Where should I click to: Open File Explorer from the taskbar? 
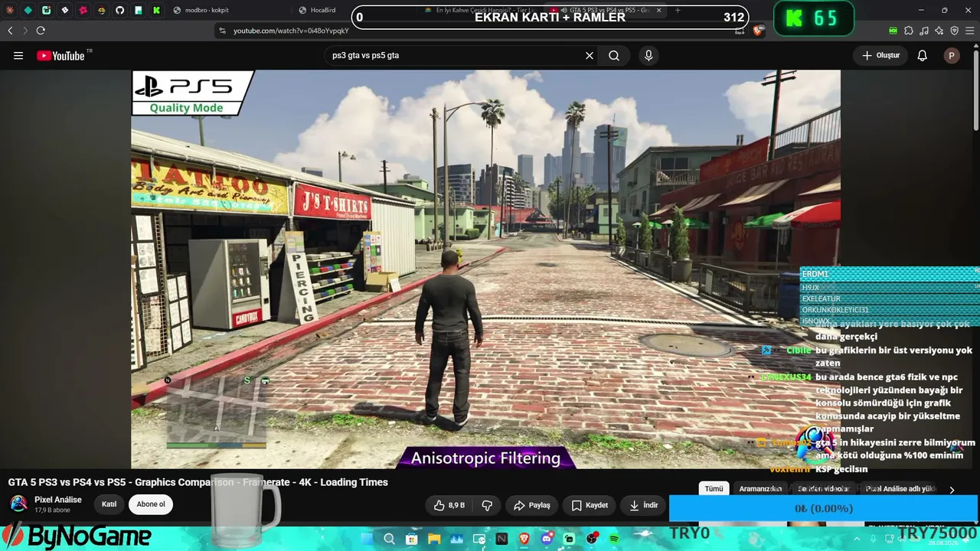tap(434, 539)
